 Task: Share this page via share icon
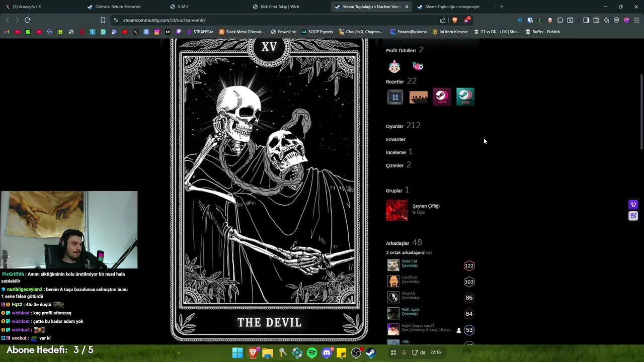(443, 20)
